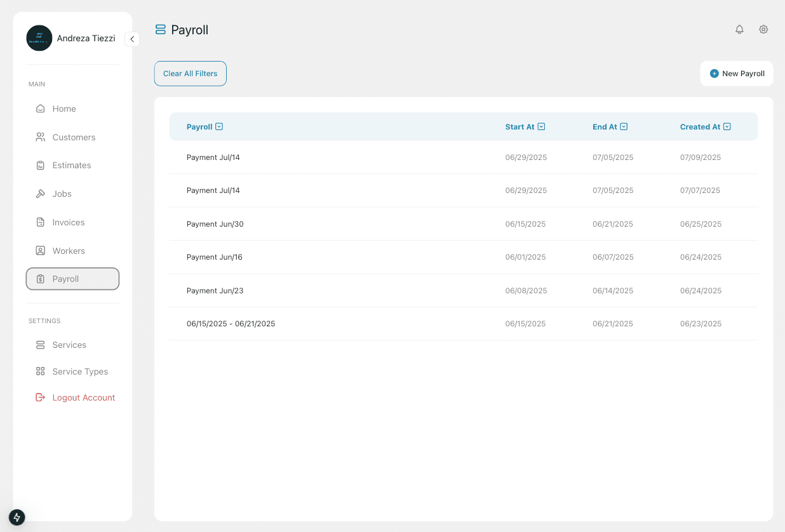Screen dimensions: 785x532
Task: Click the notification bell icon
Action: (x=739, y=29)
